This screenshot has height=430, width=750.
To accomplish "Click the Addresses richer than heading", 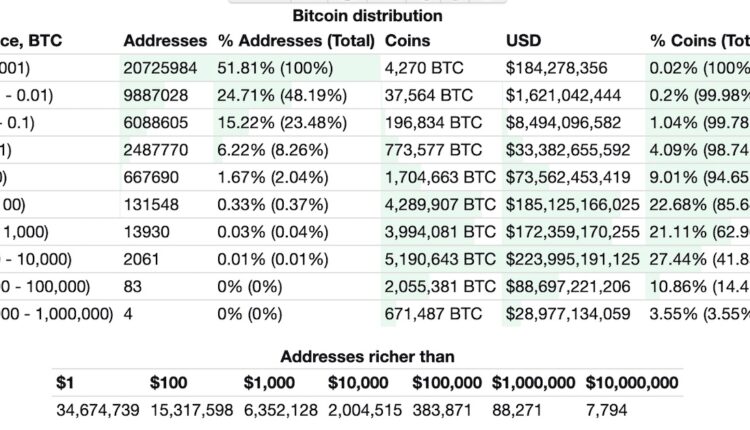I will click(x=367, y=357).
